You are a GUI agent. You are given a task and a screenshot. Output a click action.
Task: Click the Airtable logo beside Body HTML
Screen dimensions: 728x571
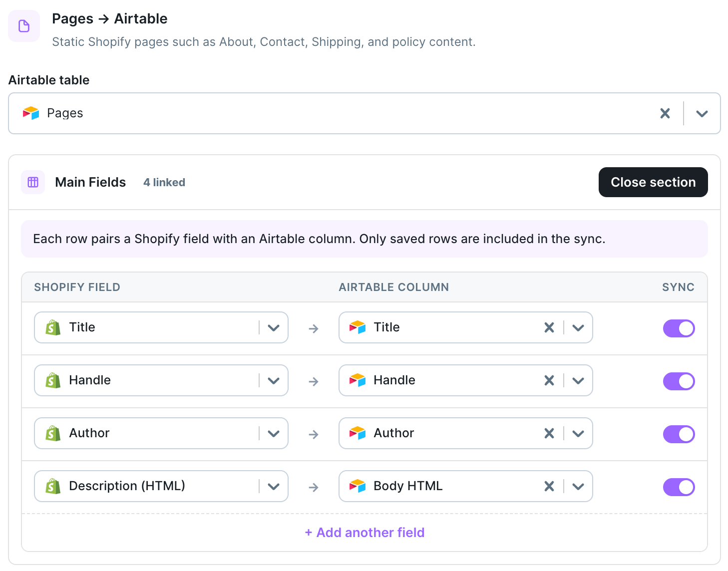pyautogui.click(x=358, y=486)
